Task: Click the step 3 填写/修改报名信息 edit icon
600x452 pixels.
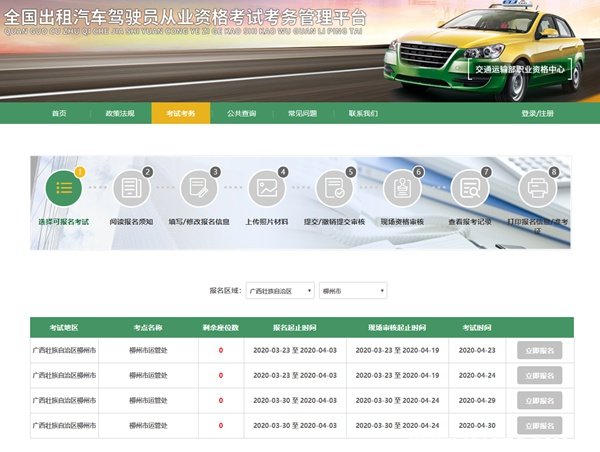Action: (199, 187)
